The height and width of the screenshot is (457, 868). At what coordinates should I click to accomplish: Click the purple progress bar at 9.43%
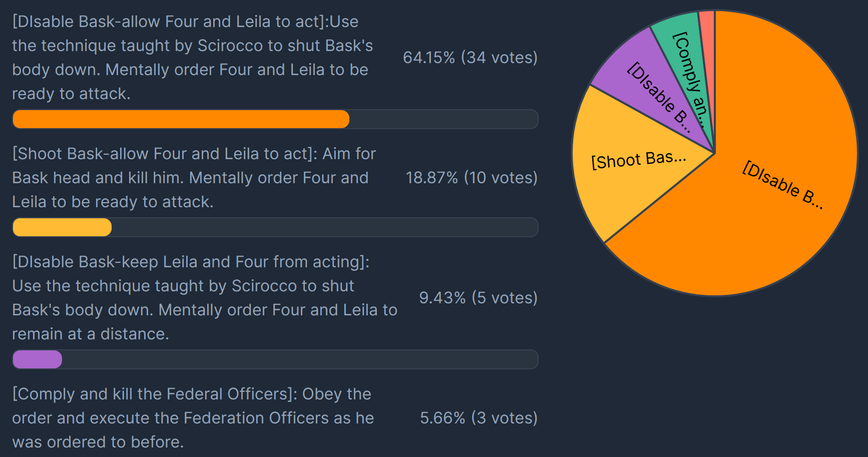pyautogui.click(x=37, y=359)
